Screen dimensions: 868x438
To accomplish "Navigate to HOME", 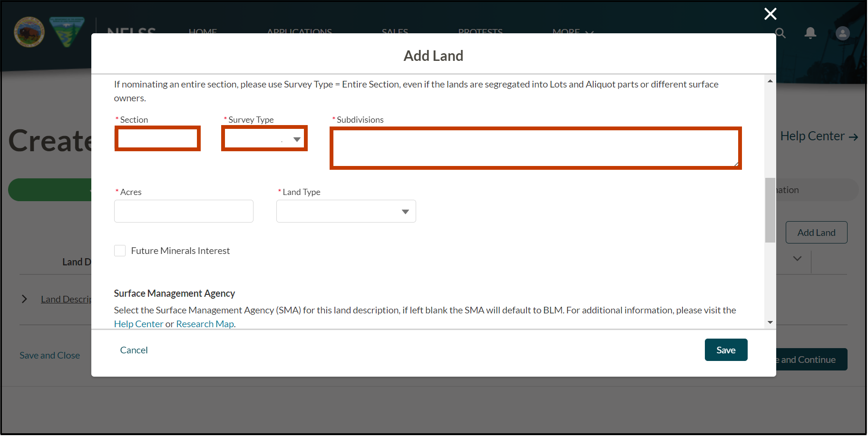I will point(203,32).
